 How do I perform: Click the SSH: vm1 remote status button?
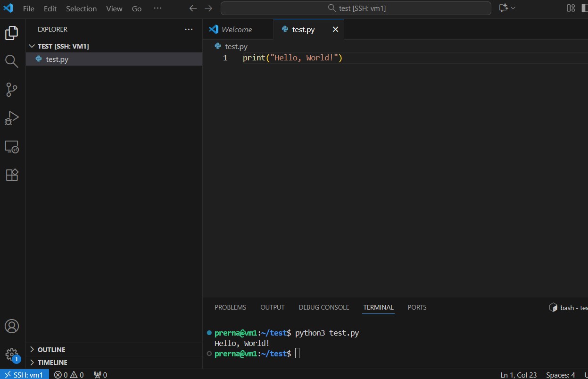24,375
